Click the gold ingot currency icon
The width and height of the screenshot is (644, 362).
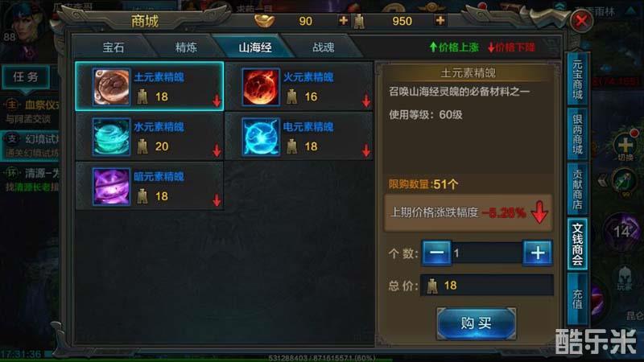[x=264, y=20]
